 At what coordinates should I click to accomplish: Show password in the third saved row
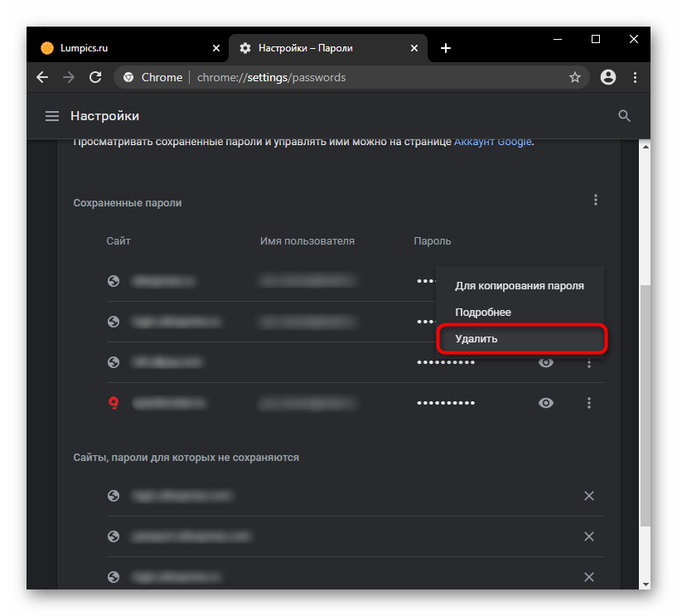pos(546,362)
